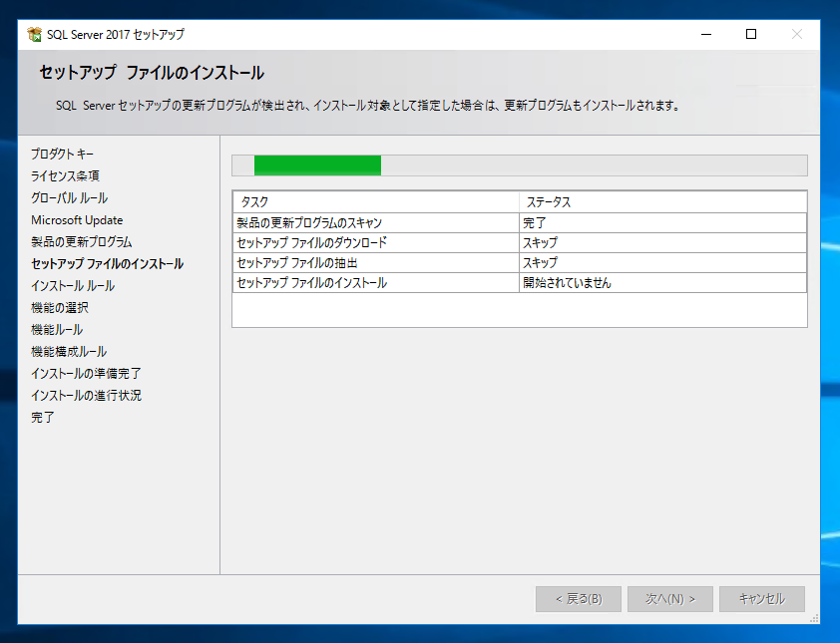Click the スキップ status for 抽出 row
The image size is (840, 643).
(662, 263)
